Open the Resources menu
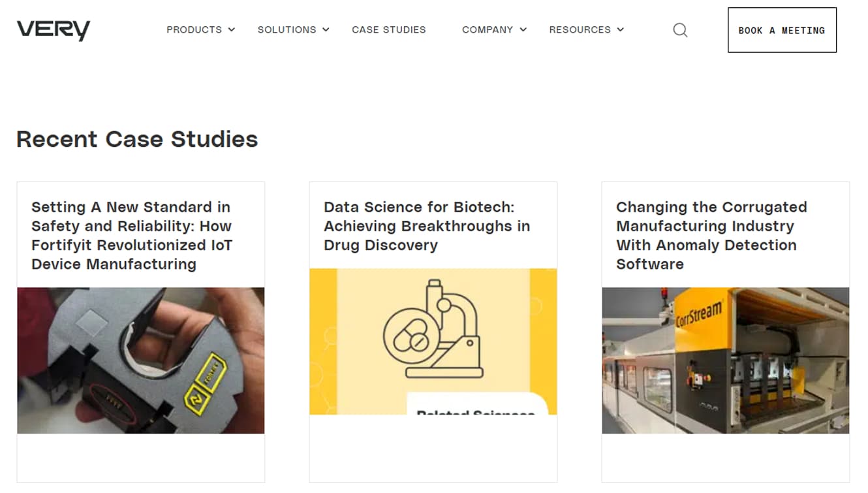Image resolution: width=868 pixels, height=493 pixels. point(580,30)
